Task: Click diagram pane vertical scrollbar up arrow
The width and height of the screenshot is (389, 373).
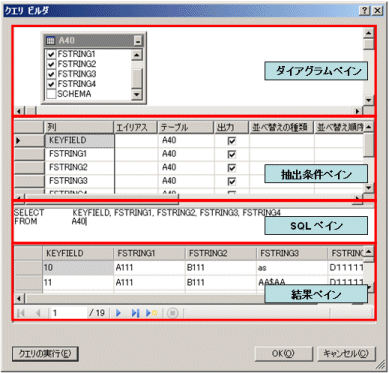Action: 369,33
